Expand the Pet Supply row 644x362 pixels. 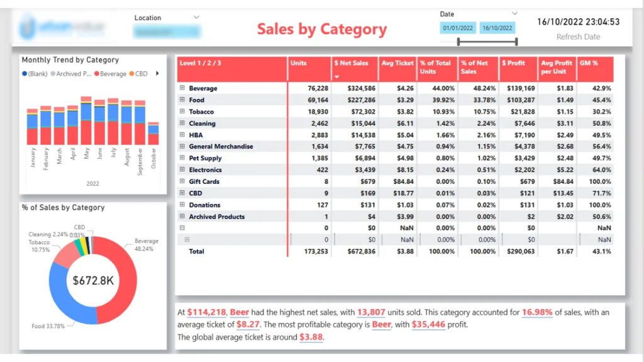182,157
